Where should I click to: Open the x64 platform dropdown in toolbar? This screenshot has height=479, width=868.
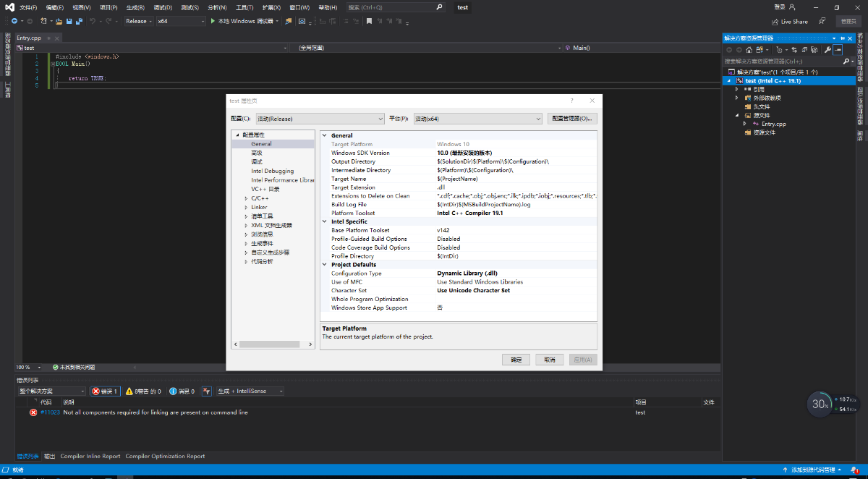point(182,21)
